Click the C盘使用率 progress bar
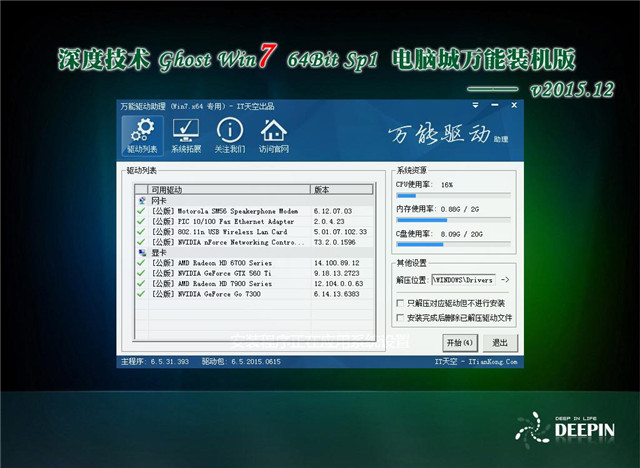Image resolution: width=640 pixels, height=468 pixels. [453, 244]
